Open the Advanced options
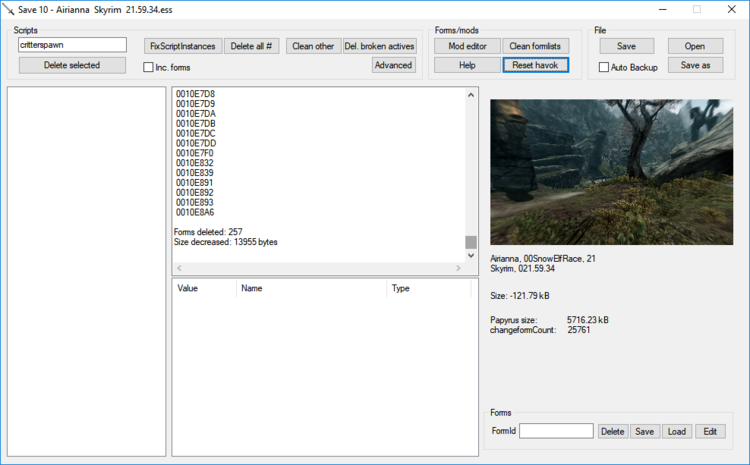 click(393, 65)
